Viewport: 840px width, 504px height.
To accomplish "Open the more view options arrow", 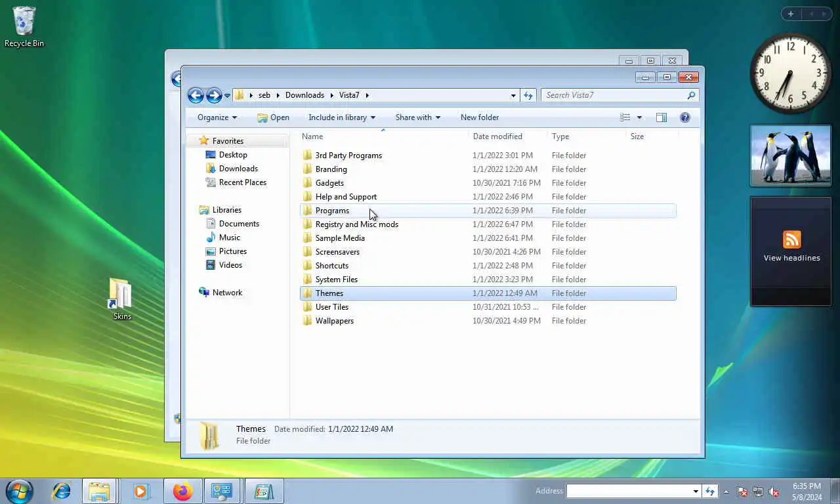I will pyautogui.click(x=639, y=117).
